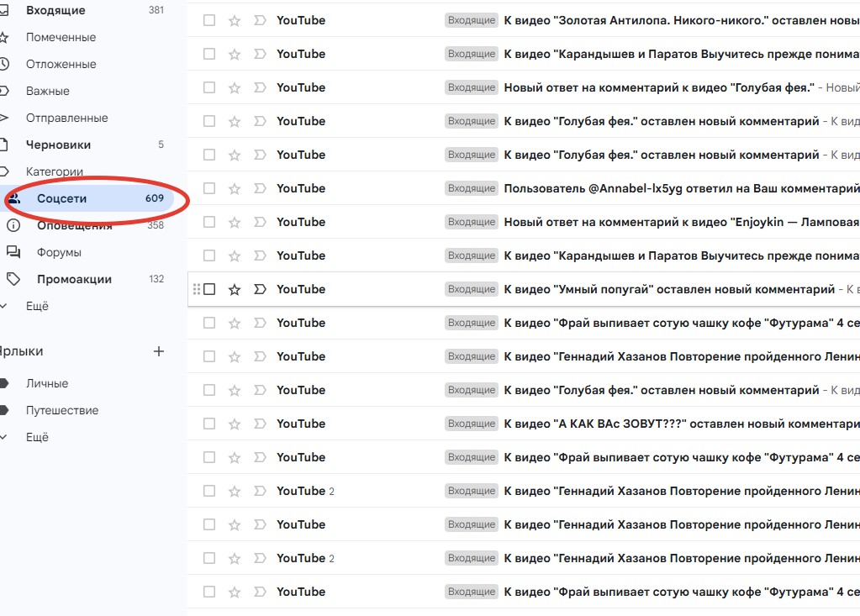The image size is (860, 616).
Task: Open the "Enjoykin — Ламповая" reply email
Action: [524, 222]
